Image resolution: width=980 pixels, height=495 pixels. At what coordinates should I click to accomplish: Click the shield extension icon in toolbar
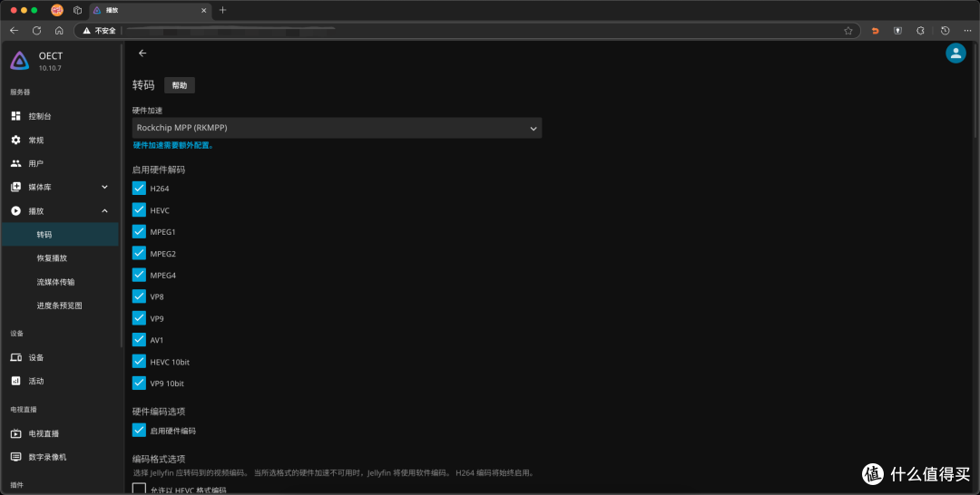point(897,31)
